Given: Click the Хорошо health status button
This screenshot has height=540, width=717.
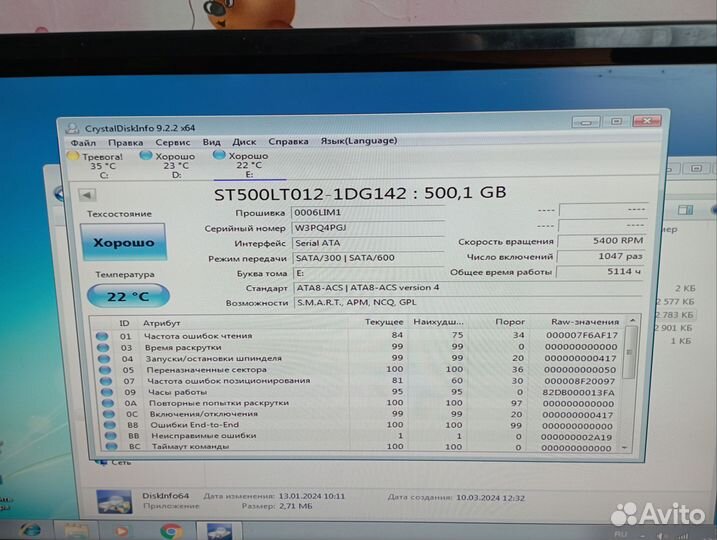Looking at the screenshot, I should (x=123, y=242).
